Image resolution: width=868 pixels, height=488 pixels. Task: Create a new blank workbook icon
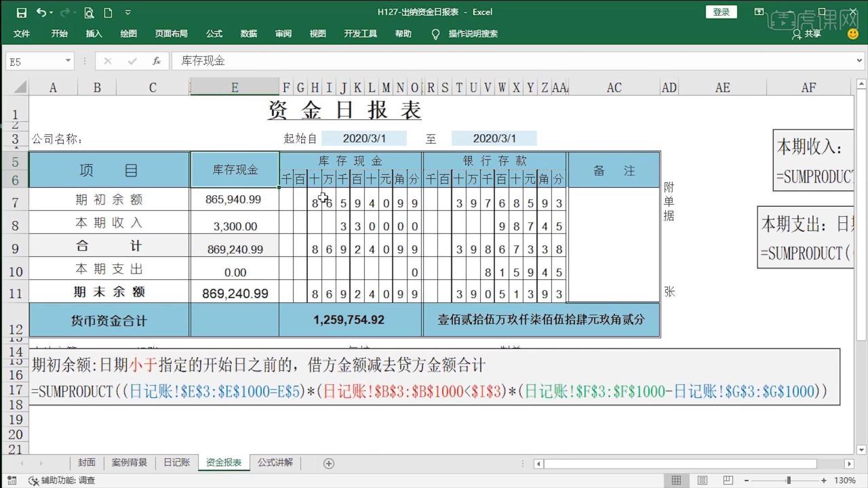[108, 12]
